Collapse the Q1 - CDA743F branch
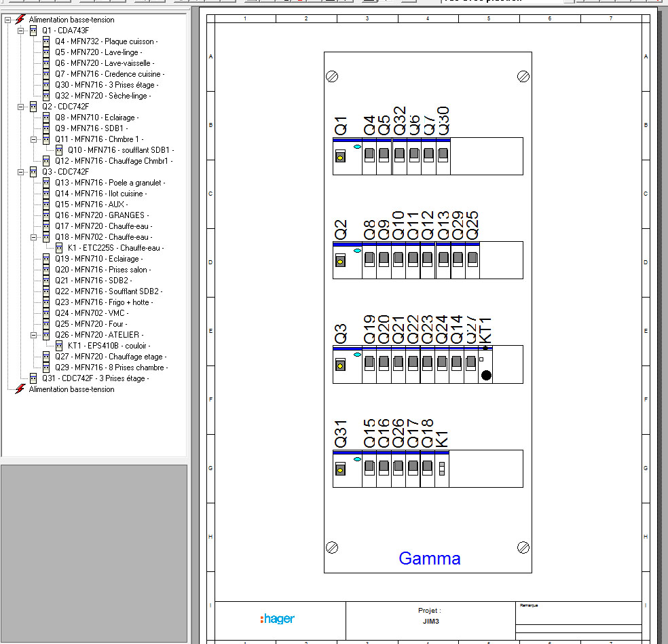Screen dimensions: 668x644 pos(20,31)
